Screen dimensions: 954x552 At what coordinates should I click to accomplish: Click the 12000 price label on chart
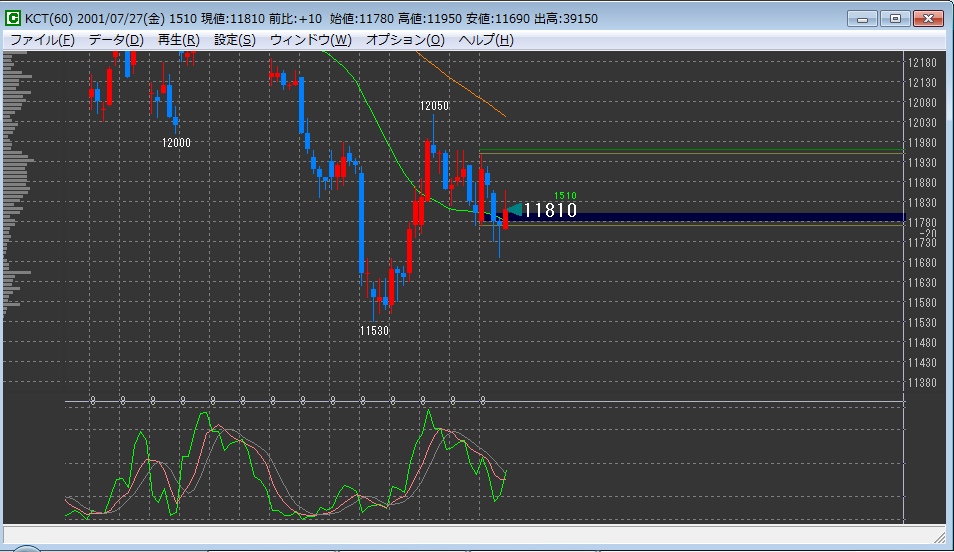176,142
